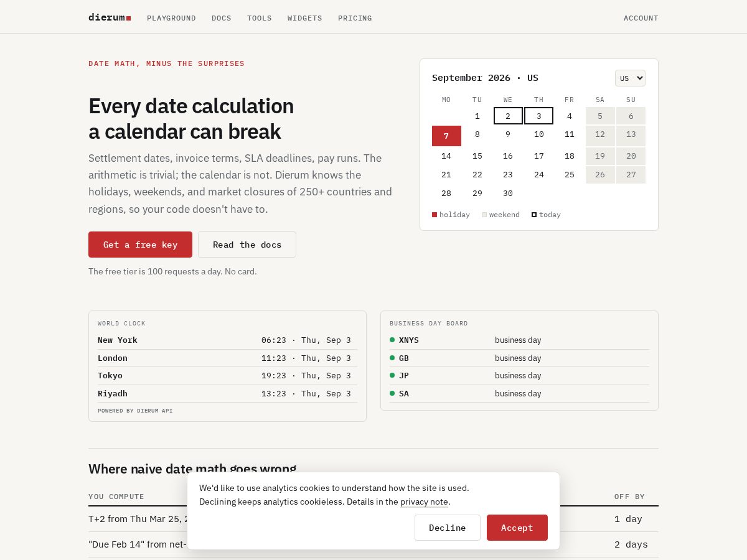Pick calendar day 15
The width and height of the screenshot is (747, 560).
pyautogui.click(x=477, y=156)
